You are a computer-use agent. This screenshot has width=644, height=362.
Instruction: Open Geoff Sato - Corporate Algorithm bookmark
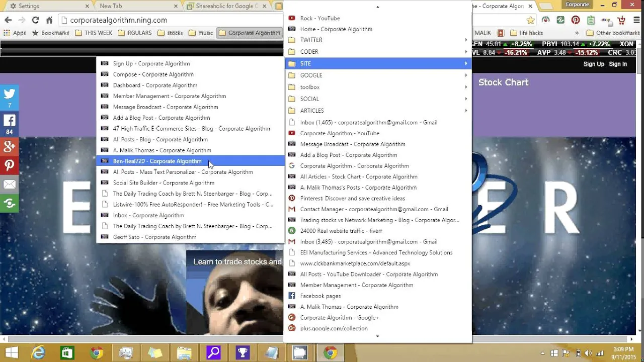click(190, 237)
